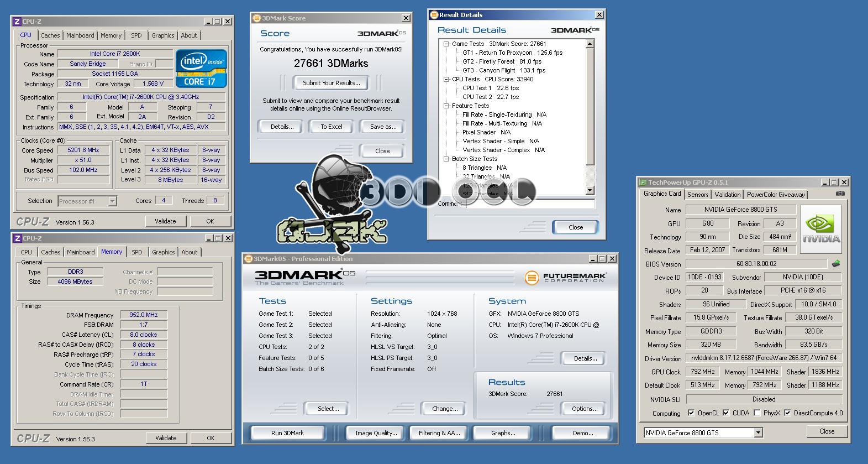Click the Result Details scroll up arrow

pyautogui.click(x=590, y=44)
